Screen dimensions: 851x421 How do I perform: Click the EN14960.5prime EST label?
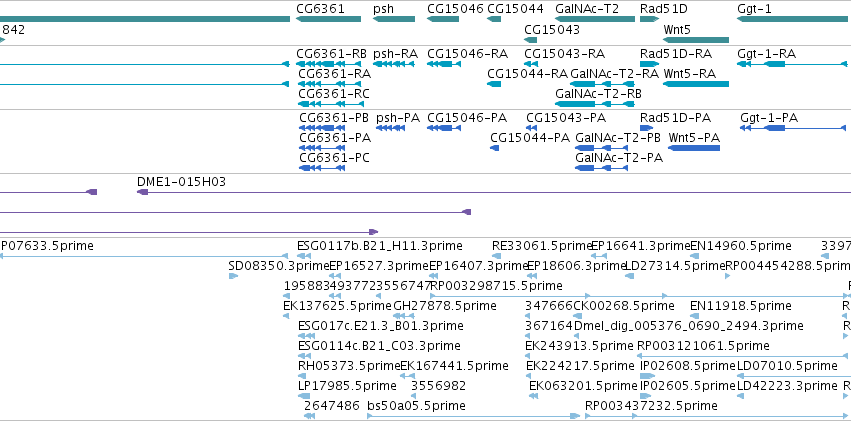tap(740, 246)
